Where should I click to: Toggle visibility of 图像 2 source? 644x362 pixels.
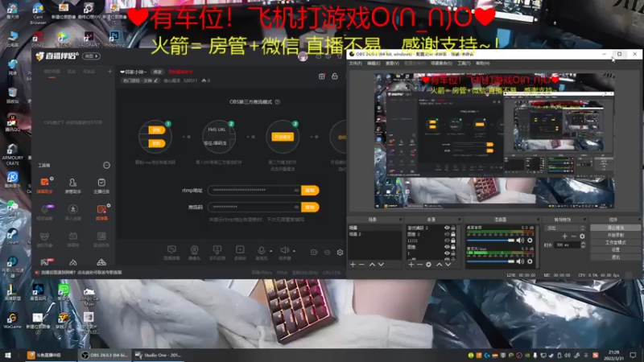tap(447, 234)
